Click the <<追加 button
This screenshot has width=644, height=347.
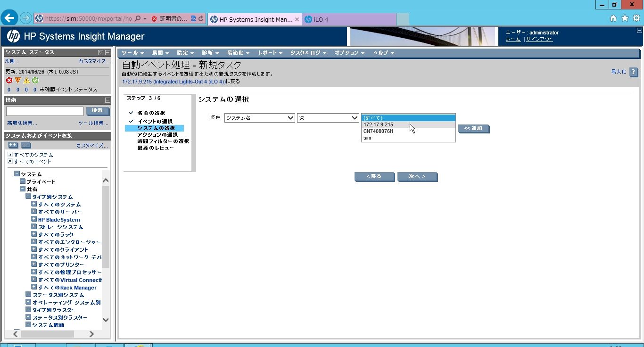[x=473, y=128]
